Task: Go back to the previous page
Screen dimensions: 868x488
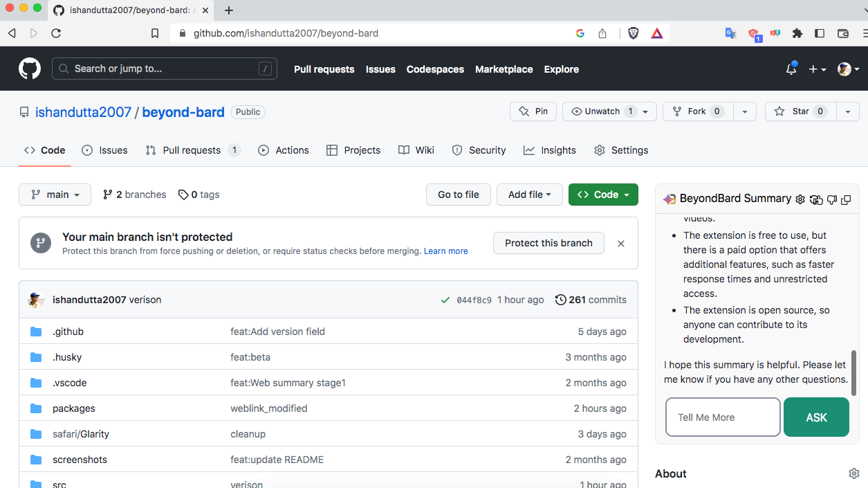Action: (12, 33)
